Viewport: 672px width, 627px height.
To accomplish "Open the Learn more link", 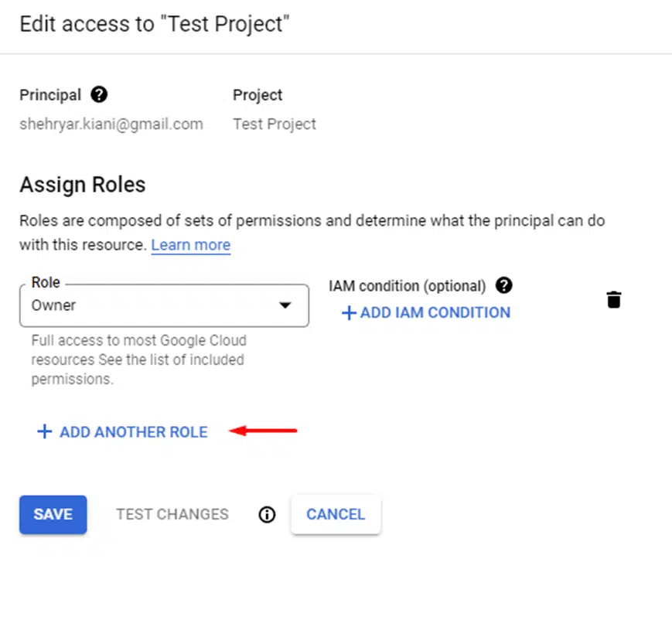I will 191,245.
